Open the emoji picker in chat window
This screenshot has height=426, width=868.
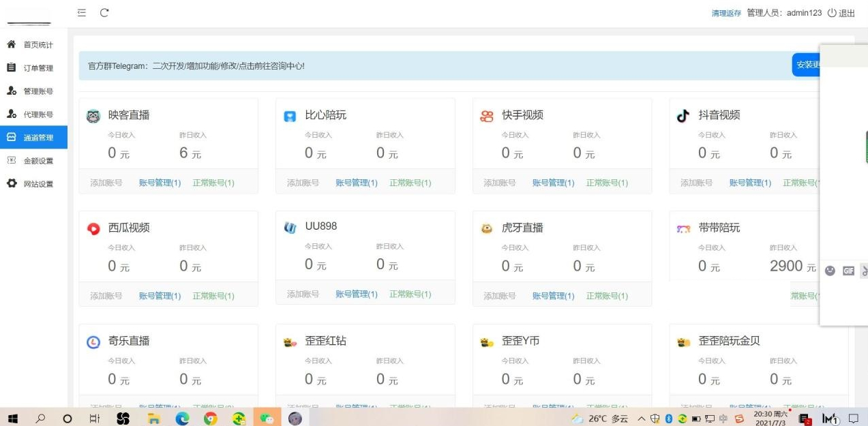[x=830, y=271]
